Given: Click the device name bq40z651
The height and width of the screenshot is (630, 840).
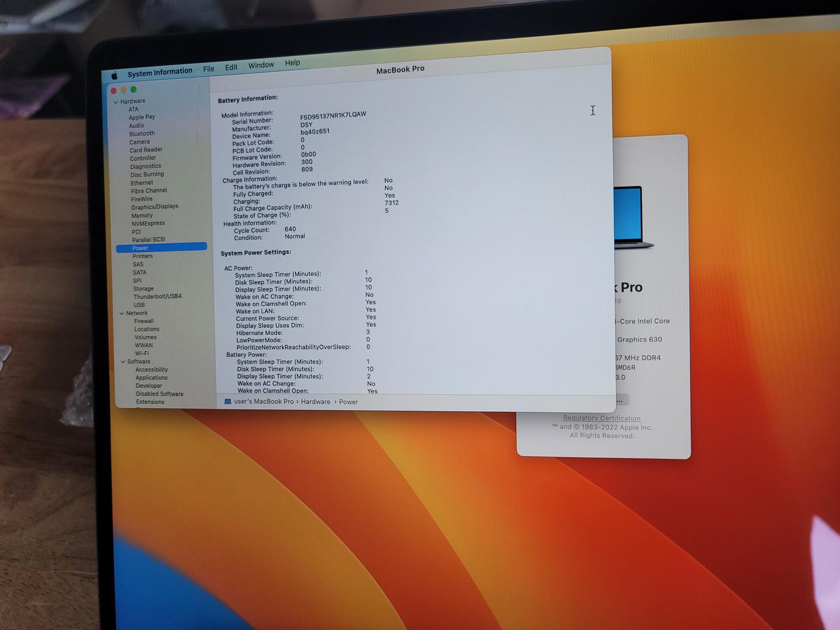Looking at the screenshot, I should point(315,132).
